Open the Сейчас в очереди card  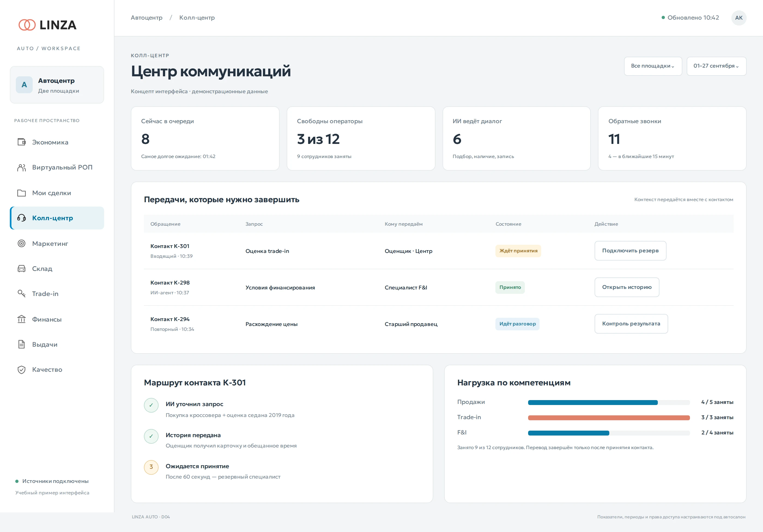(205, 138)
